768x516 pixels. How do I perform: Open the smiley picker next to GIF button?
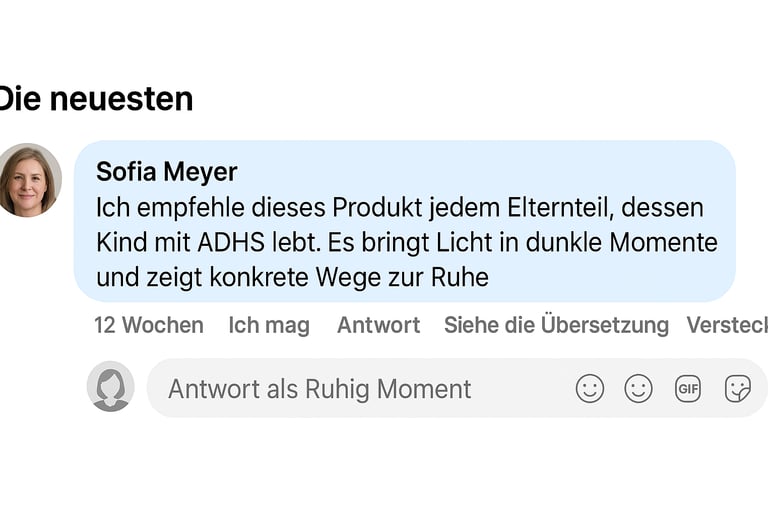(638, 388)
